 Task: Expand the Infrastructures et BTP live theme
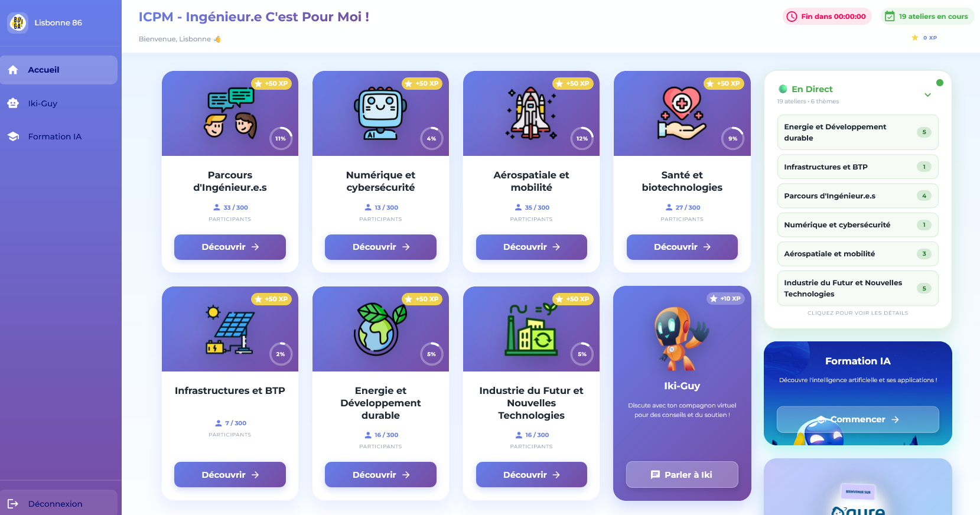[857, 167]
